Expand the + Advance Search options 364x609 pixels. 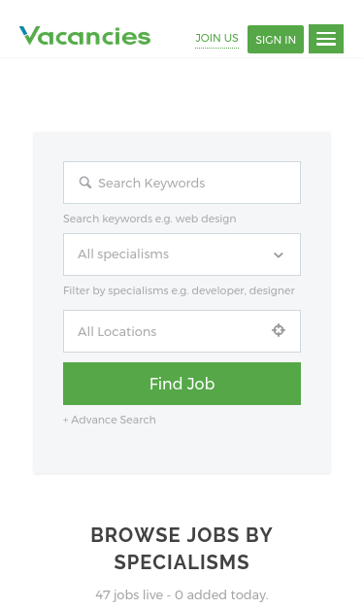tap(110, 420)
